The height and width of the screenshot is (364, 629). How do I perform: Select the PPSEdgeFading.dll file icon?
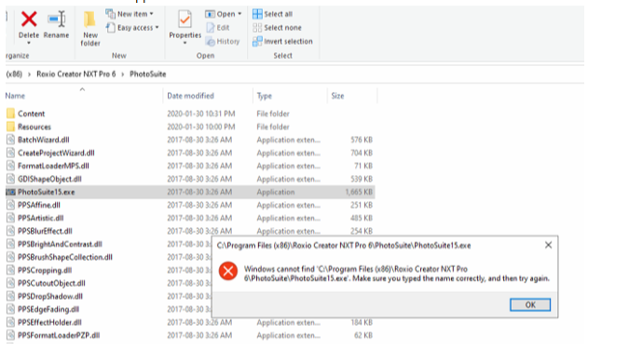point(10,309)
